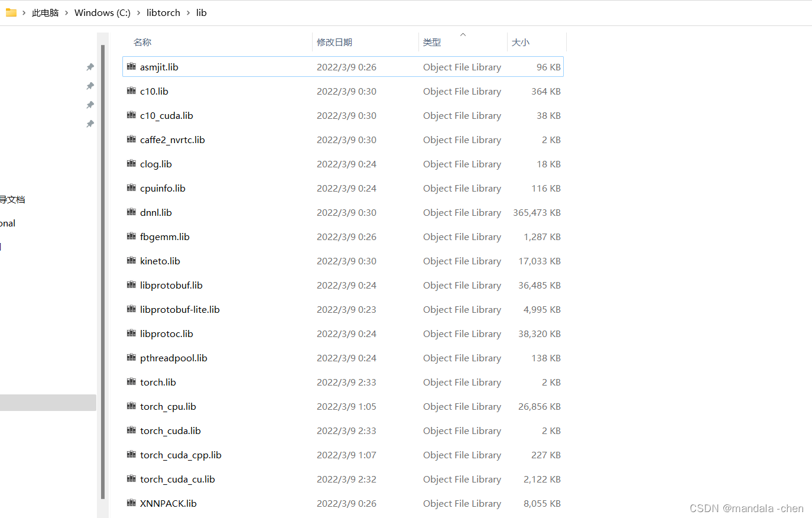The width and height of the screenshot is (812, 518).
Task: Click the torch.lib file icon
Action: click(x=131, y=382)
